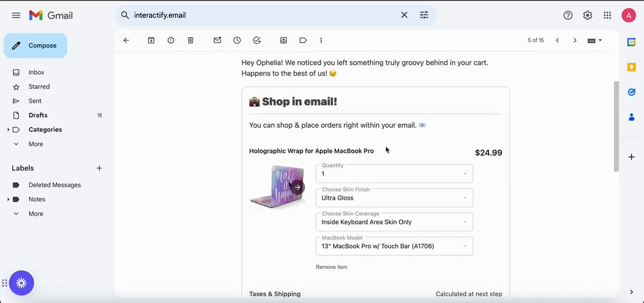Open the Sent folder
Screen dimensions: 644x303
(35, 101)
